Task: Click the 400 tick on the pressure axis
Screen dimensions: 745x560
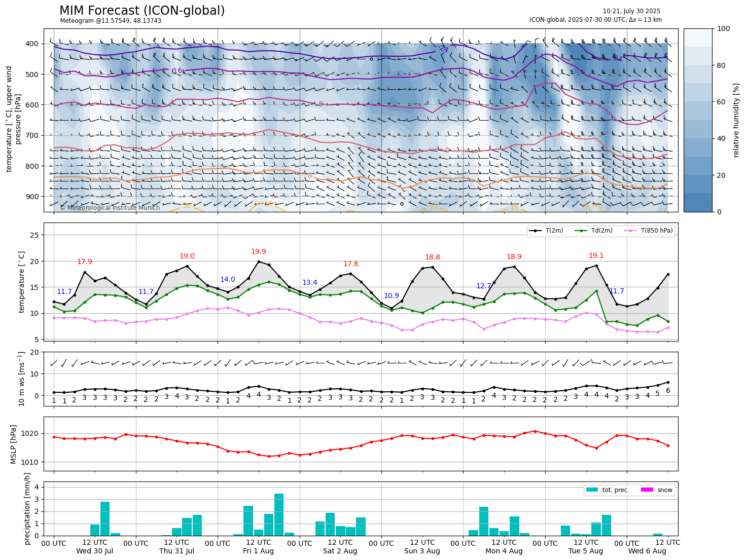Action: point(32,44)
